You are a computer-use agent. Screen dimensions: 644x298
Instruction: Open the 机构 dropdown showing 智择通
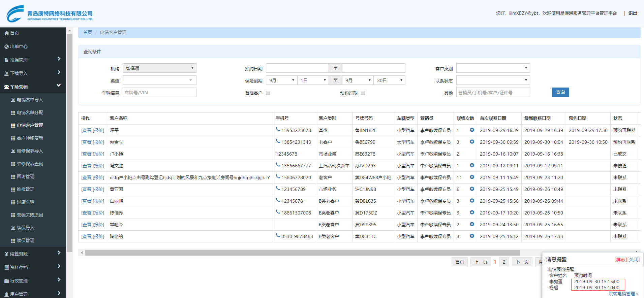[159, 68]
